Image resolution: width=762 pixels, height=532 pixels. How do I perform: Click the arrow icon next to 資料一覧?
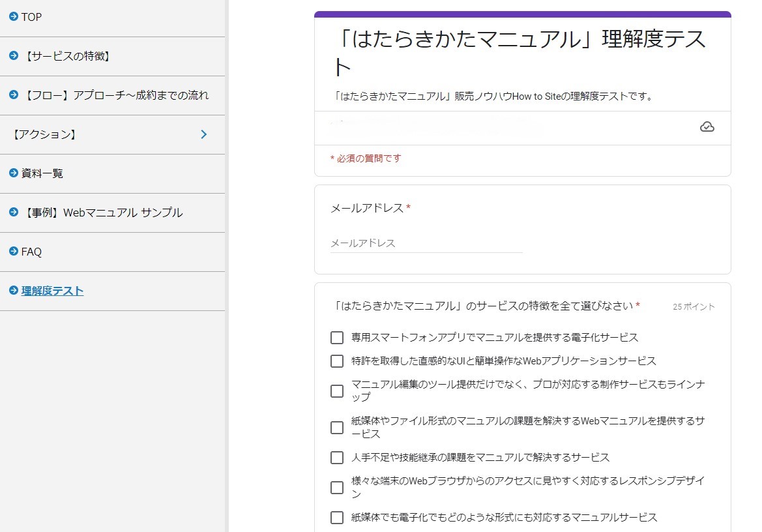tap(13, 173)
